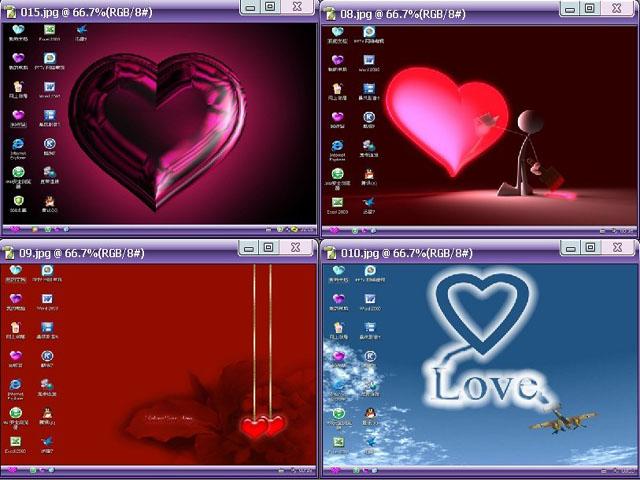The width and height of the screenshot is (640, 480).
Task: Click the Word icon in 015.jpg window
Action: coord(49,87)
